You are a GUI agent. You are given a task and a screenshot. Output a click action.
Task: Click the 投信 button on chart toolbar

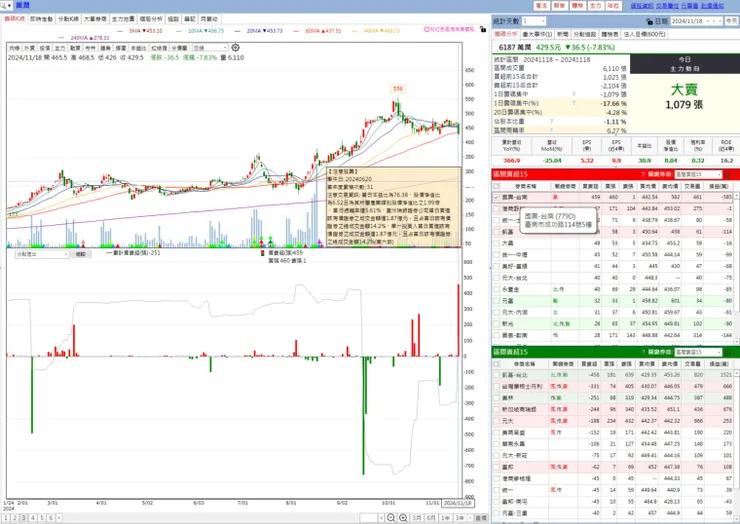[45, 48]
